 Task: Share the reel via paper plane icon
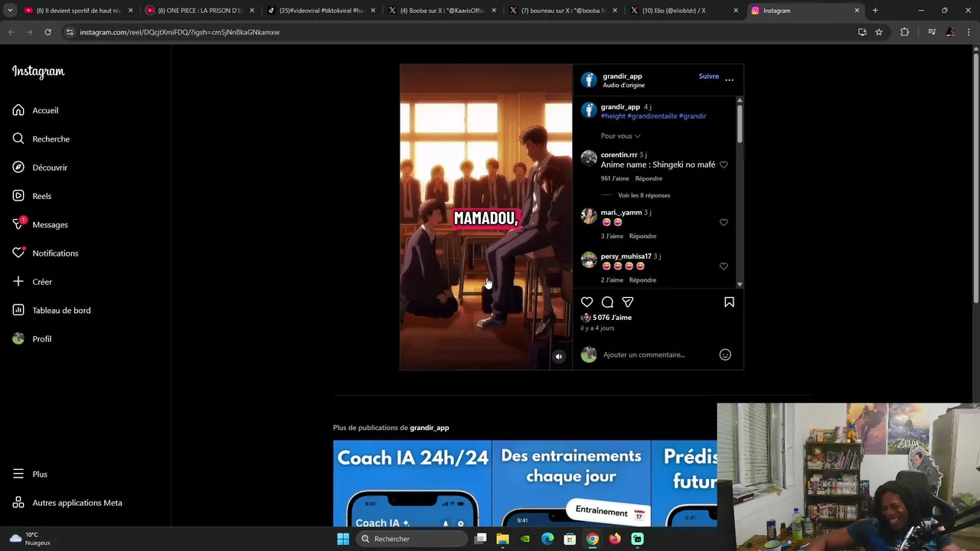(628, 302)
